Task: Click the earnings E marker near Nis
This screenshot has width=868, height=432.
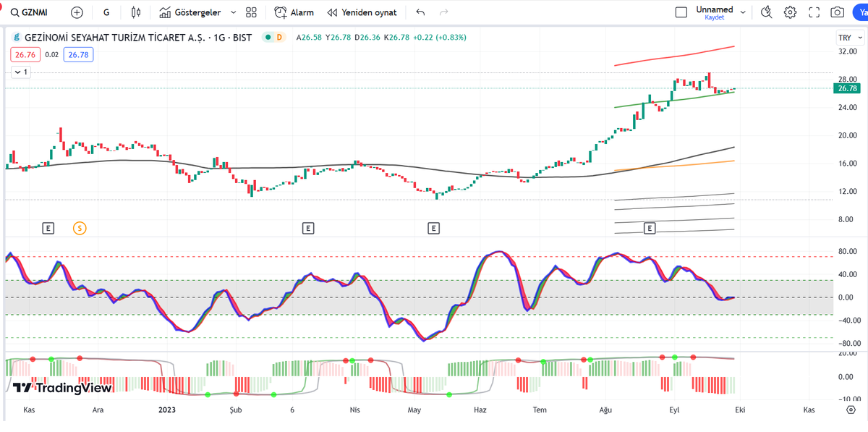Action: point(308,229)
